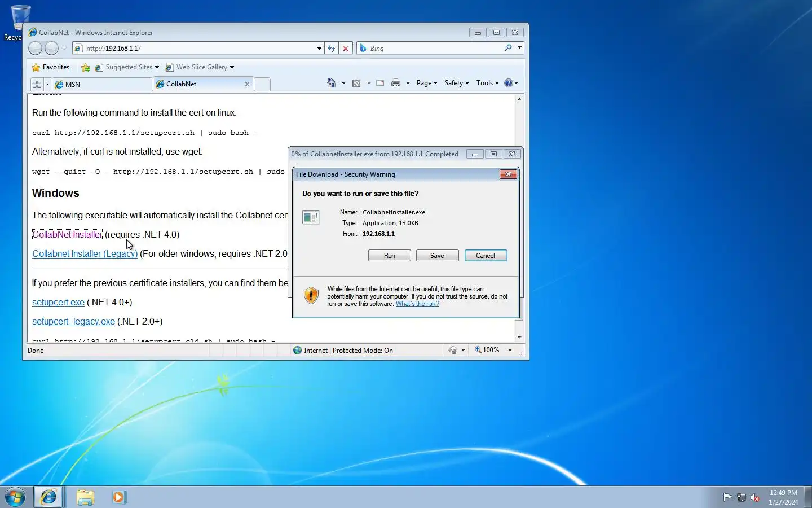Open the search provider dropdown arrow
Screen dimensions: 812x508
519,48
